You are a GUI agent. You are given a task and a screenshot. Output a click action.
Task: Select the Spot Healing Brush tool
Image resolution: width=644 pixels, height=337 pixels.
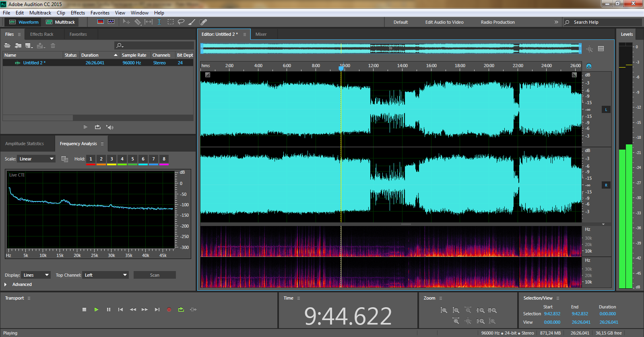point(203,22)
